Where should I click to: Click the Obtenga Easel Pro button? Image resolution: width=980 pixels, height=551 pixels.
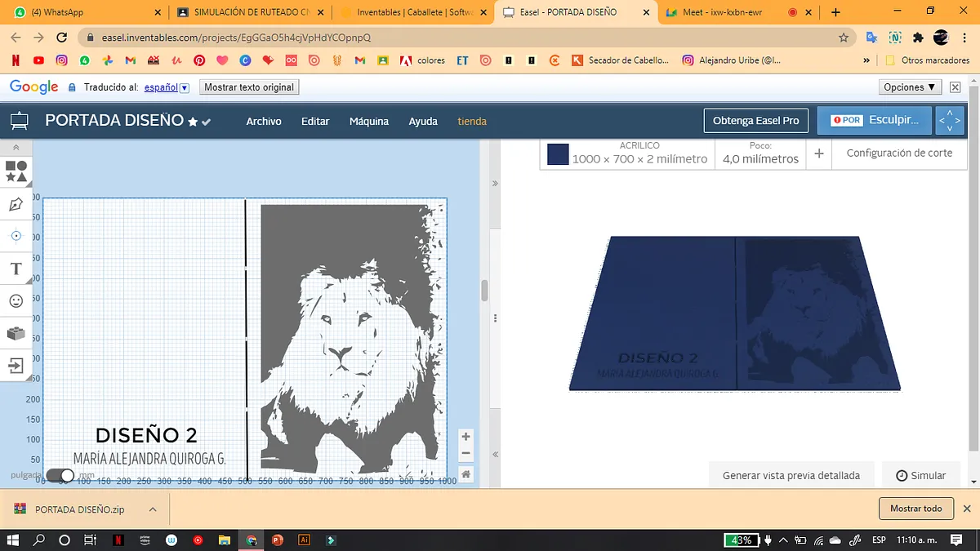point(755,120)
